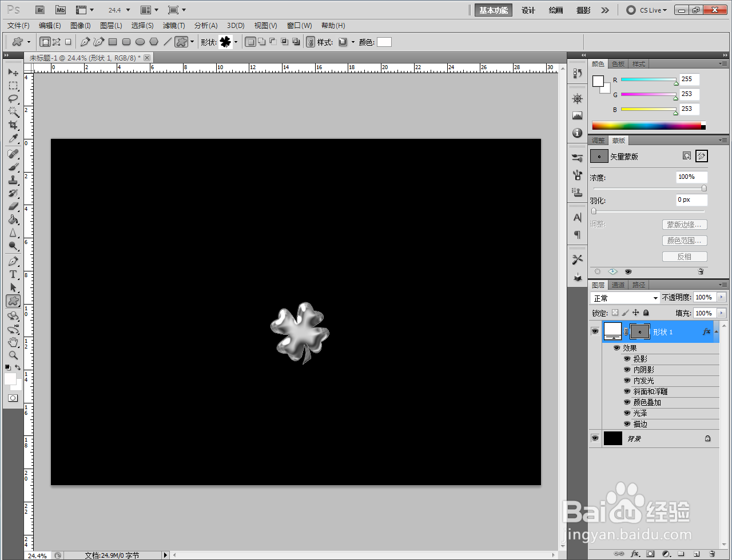Click the 基本功能 workspace button
Screen dimensions: 732x560
tap(494, 10)
